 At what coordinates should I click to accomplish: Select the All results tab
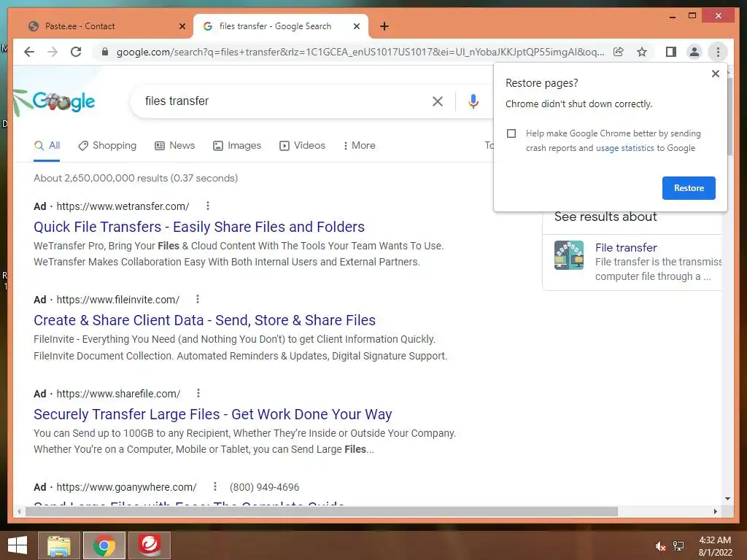[x=47, y=145]
